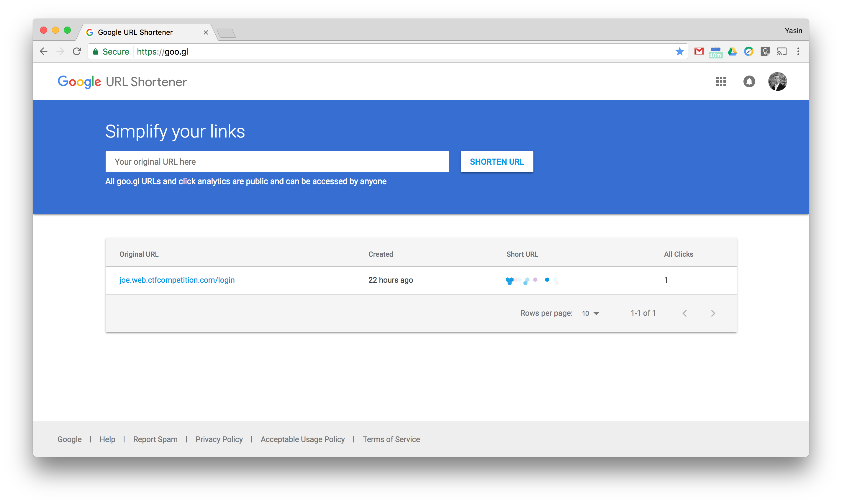
Task: Open the Acceptable Usage Policy link
Action: pyautogui.click(x=302, y=439)
